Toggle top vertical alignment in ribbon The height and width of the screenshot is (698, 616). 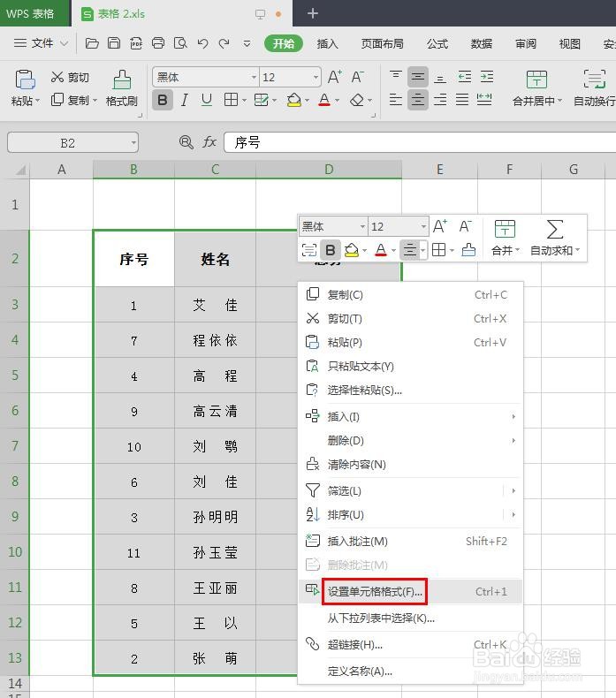point(396,77)
